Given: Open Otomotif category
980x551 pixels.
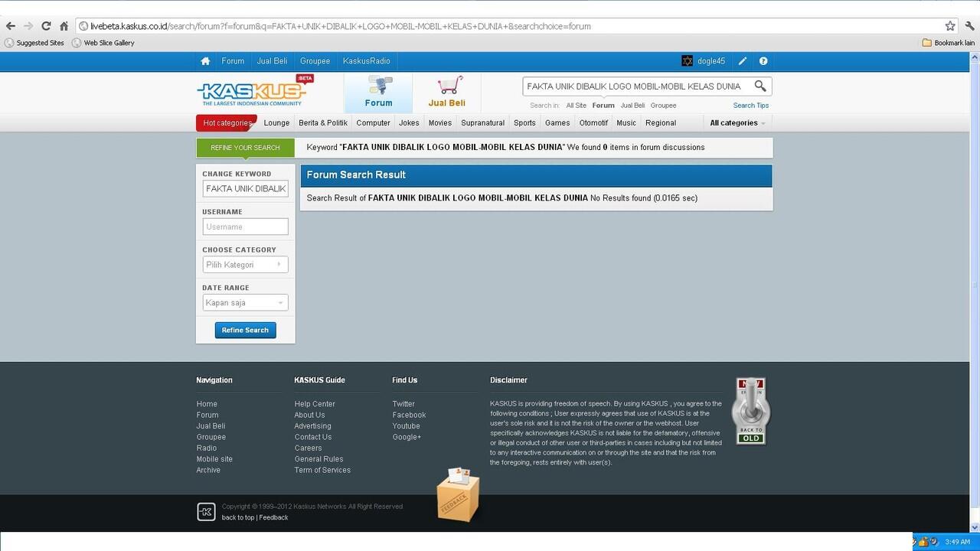Looking at the screenshot, I should [594, 122].
